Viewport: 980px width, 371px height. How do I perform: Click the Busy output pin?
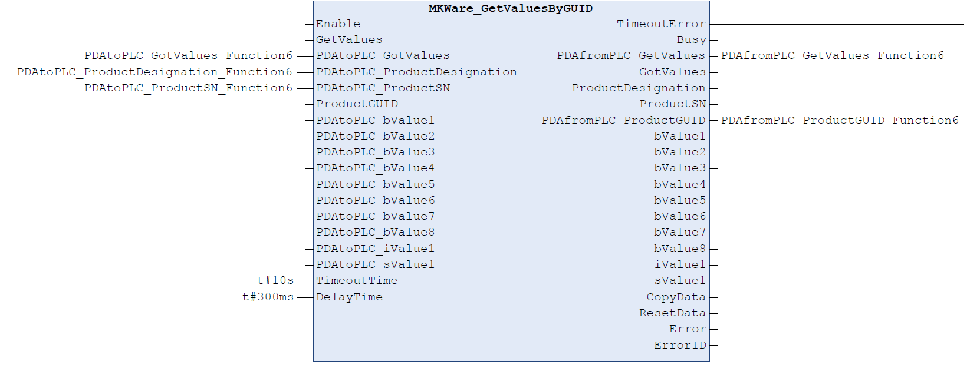tap(691, 40)
